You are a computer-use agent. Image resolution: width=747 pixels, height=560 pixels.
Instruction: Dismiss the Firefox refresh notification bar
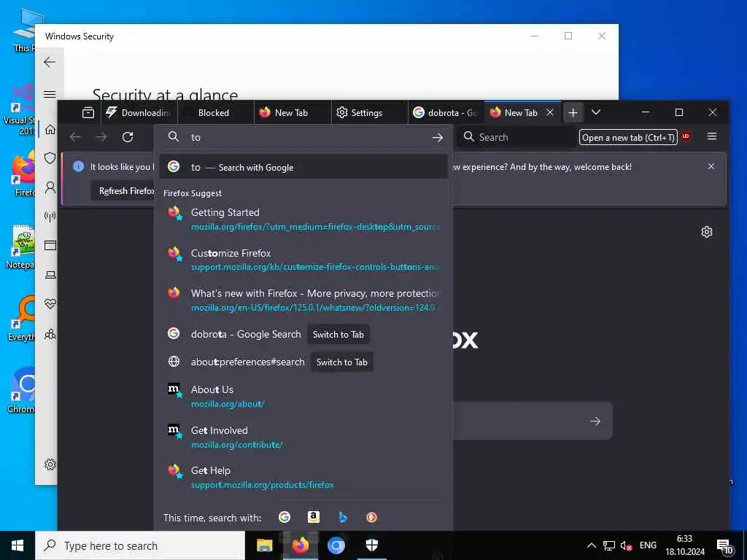(711, 167)
